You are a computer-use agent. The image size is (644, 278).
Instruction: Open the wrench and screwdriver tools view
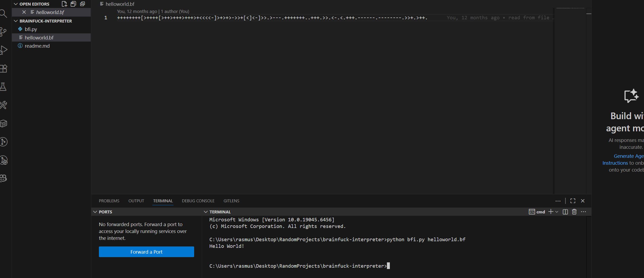(3, 105)
